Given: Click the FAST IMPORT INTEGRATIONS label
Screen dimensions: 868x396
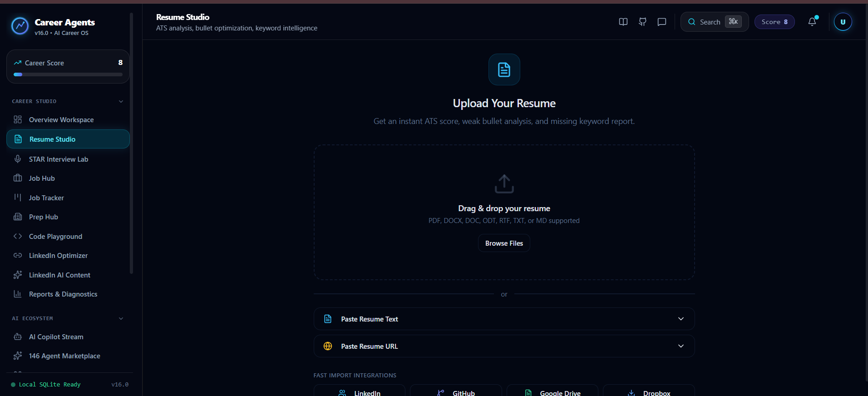Looking at the screenshot, I should 355,376.
